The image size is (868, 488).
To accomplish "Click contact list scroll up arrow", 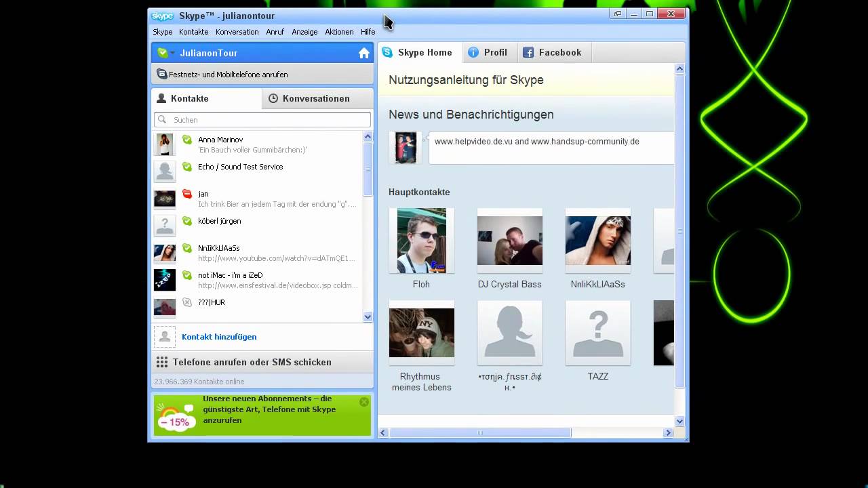I will click(368, 136).
